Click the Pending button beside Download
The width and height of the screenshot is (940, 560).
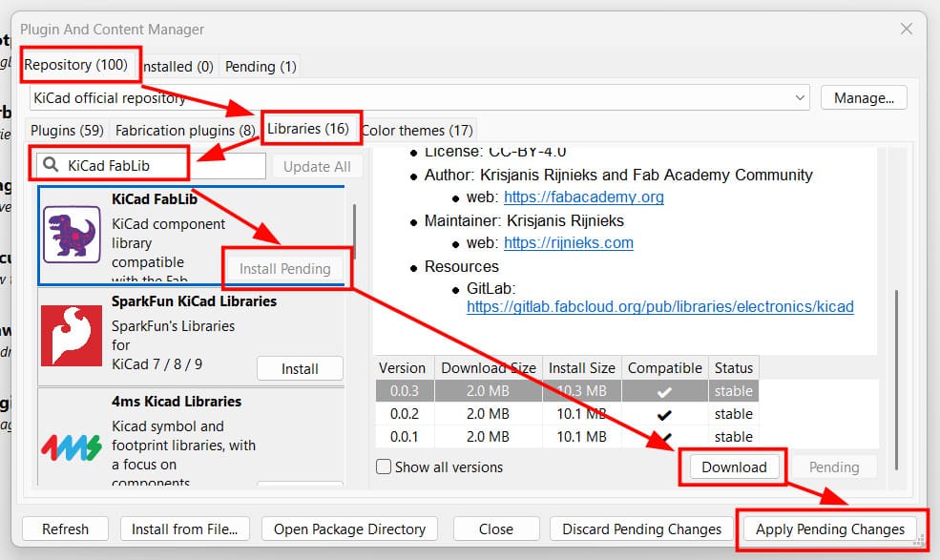tap(834, 467)
